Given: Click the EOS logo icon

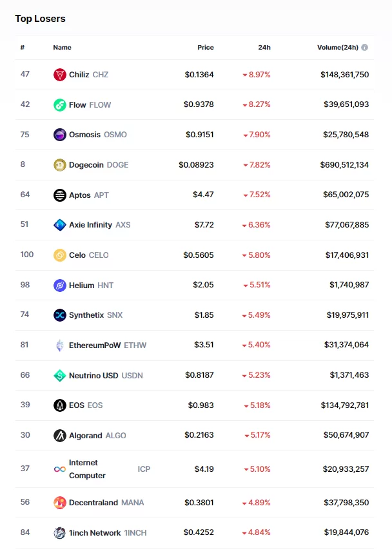Looking at the screenshot, I should click(59, 405).
